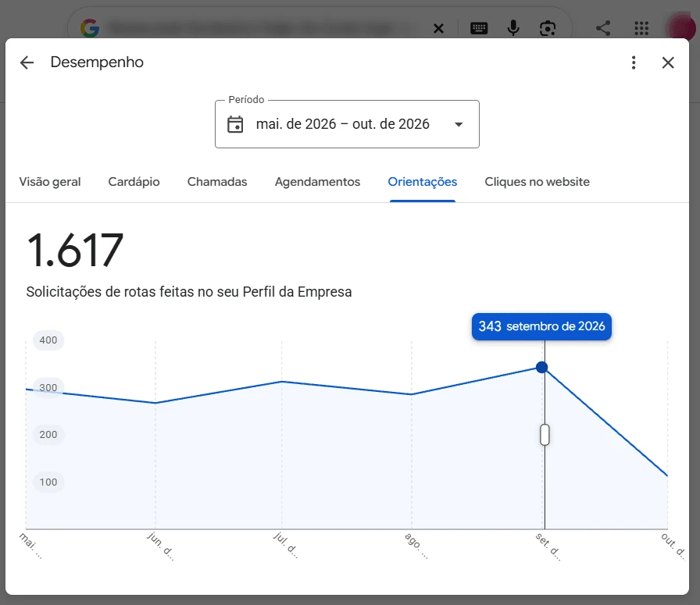Switch to Visão geral tab
The height and width of the screenshot is (605, 700).
click(50, 182)
